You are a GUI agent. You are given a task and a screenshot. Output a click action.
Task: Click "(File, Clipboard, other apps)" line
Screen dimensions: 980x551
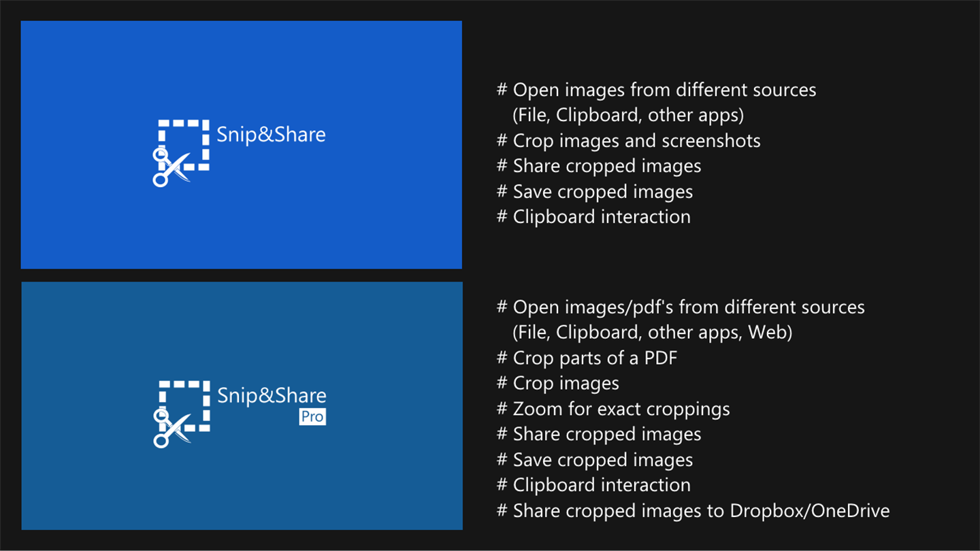click(x=628, y=115)
